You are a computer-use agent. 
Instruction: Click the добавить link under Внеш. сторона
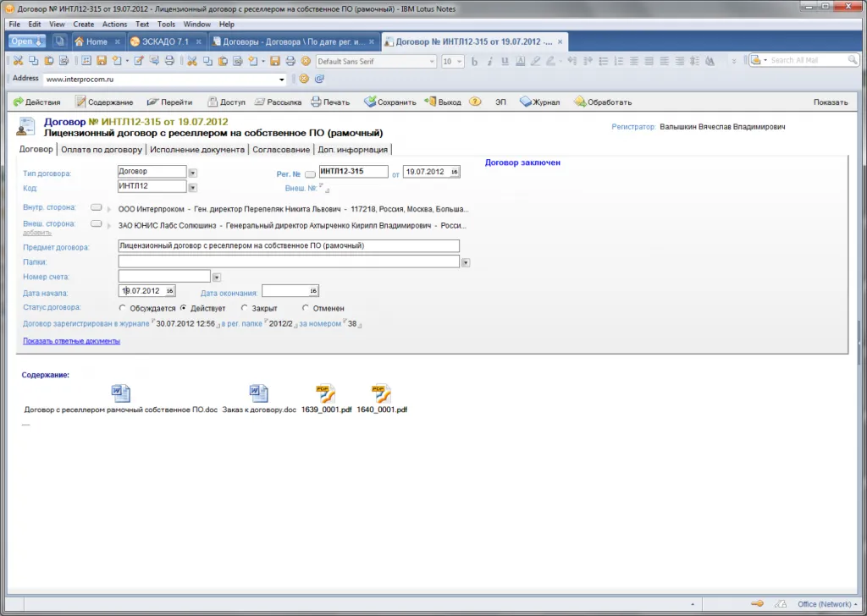31,232
